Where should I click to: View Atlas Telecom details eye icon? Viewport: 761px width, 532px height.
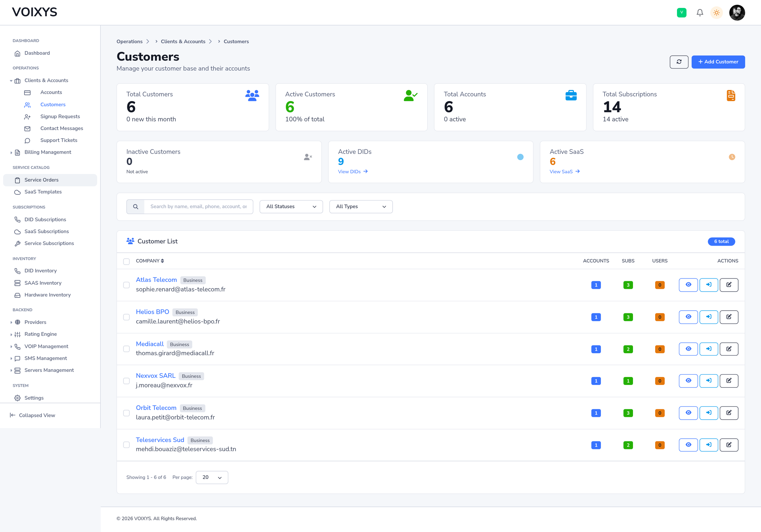coord(688,285)
